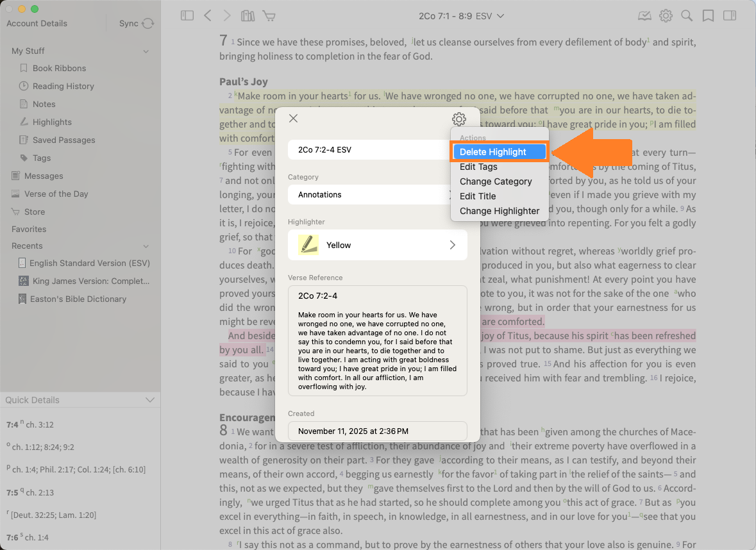Toggle the right side panel icon
This screenshot has width=756, height=550.
(729, 16)
